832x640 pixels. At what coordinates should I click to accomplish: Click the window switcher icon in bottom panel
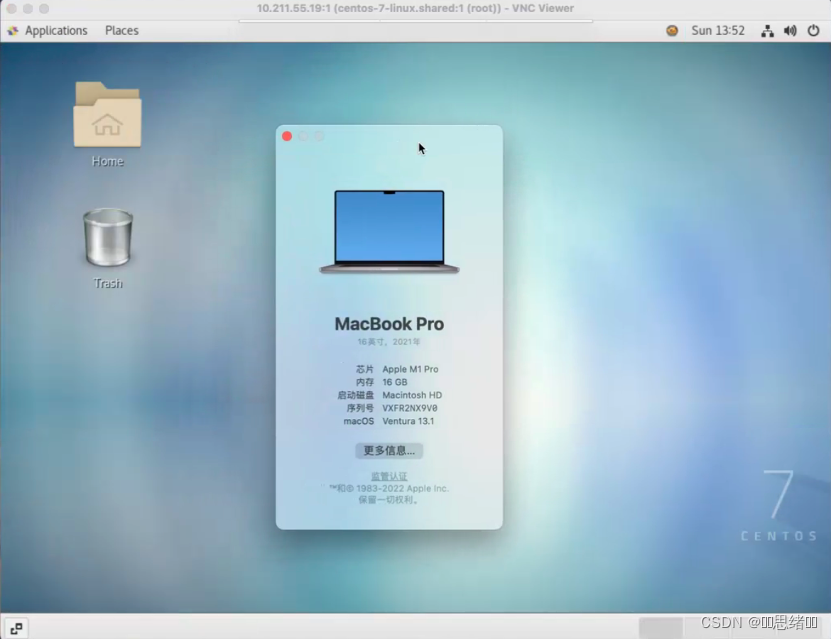tap(16, 628)
